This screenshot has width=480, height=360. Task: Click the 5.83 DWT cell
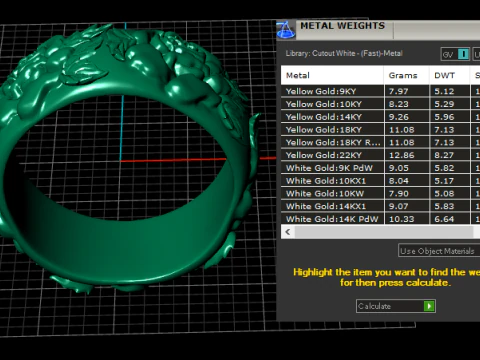(449, 206)
